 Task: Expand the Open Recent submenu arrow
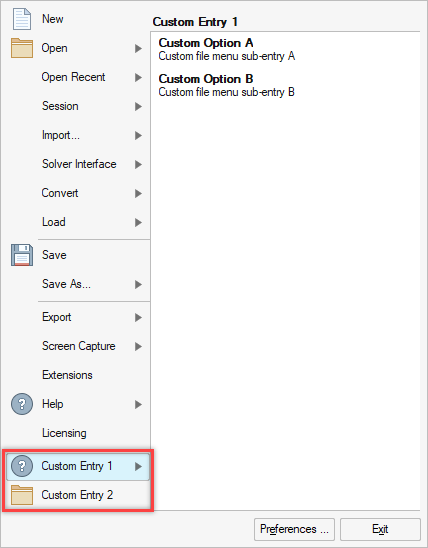click(138, 77)
